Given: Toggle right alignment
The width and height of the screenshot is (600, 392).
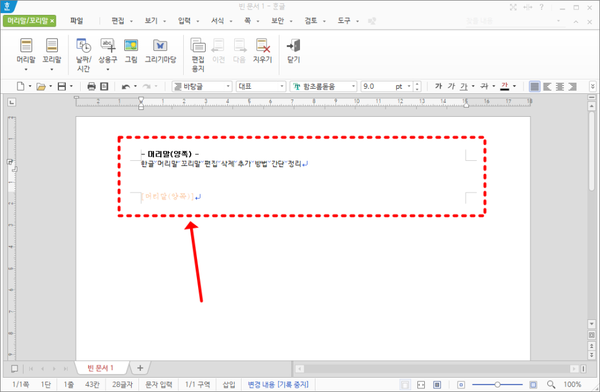Looking at the screenshot, I should coord(572,87).
